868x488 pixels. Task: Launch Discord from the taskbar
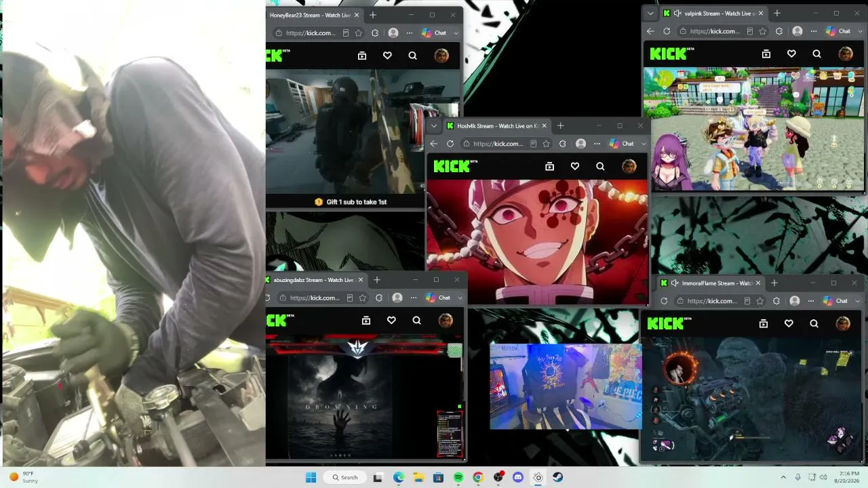point(518,477)
